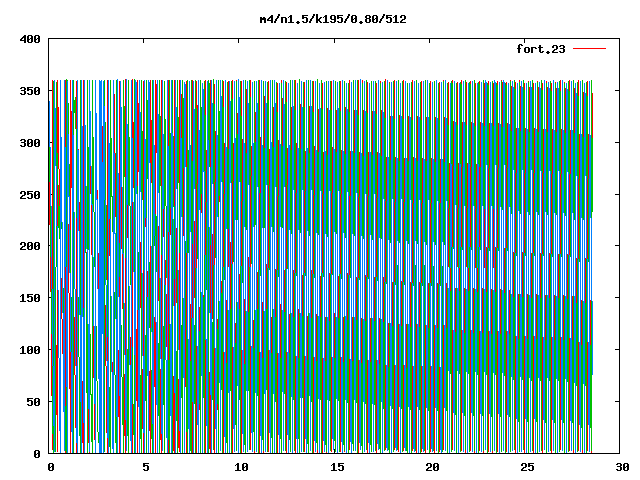Click the y-axis label 350
Viewport: 640px width, 480px height.
coord(30,91)
